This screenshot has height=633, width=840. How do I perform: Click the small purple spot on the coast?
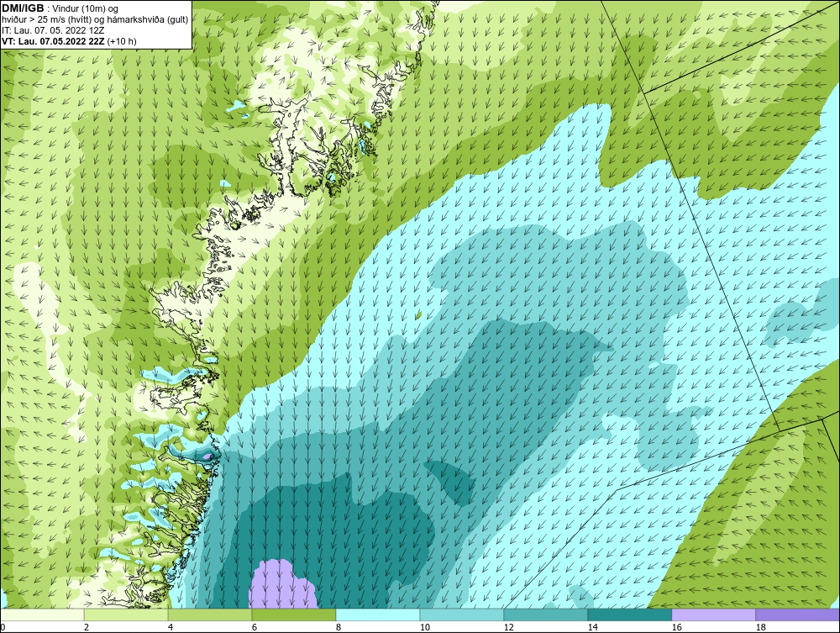click(x=207, y=456)
